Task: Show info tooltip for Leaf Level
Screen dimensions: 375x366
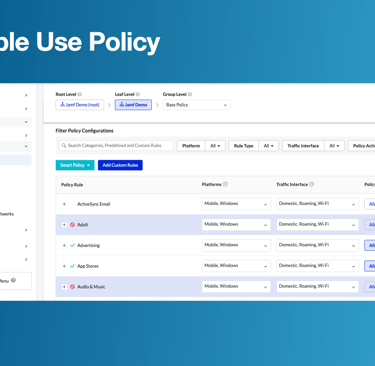Action: point(138,94)
